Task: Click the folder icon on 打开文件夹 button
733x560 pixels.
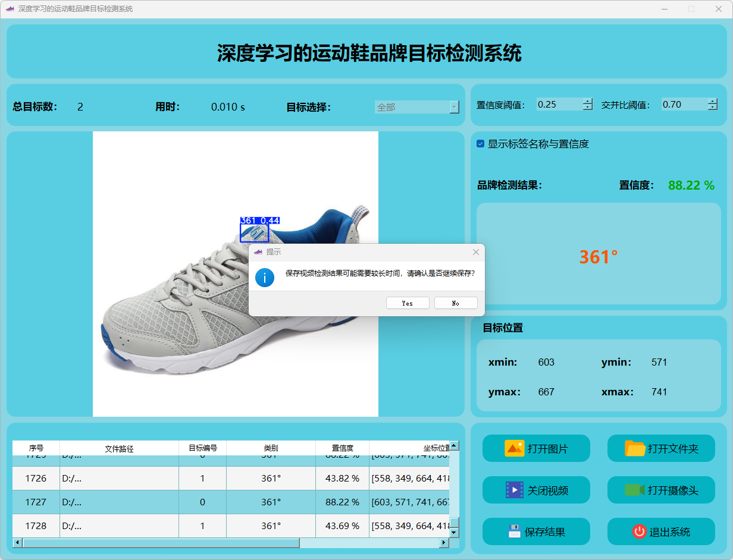Action: tap(635, 448)
